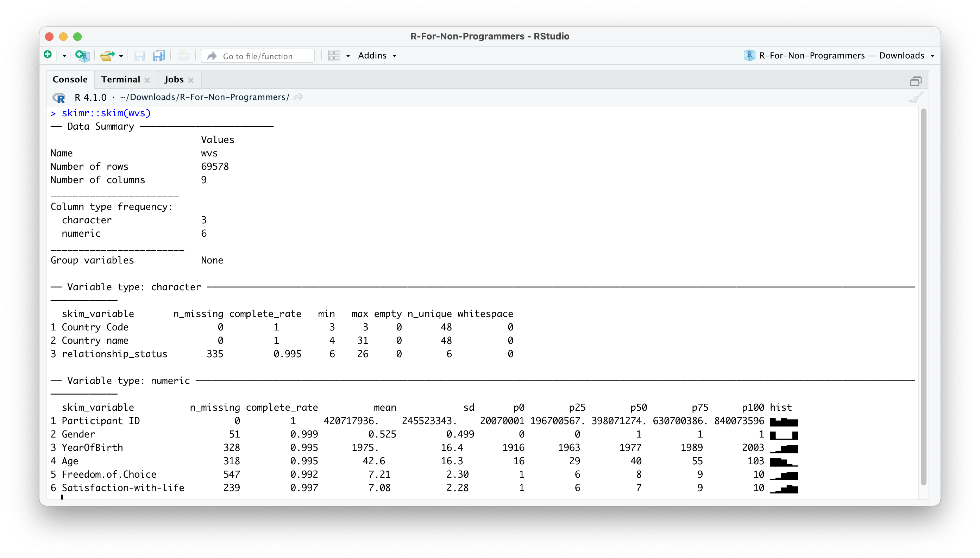Clear the console with broom icon

(916, 97)
